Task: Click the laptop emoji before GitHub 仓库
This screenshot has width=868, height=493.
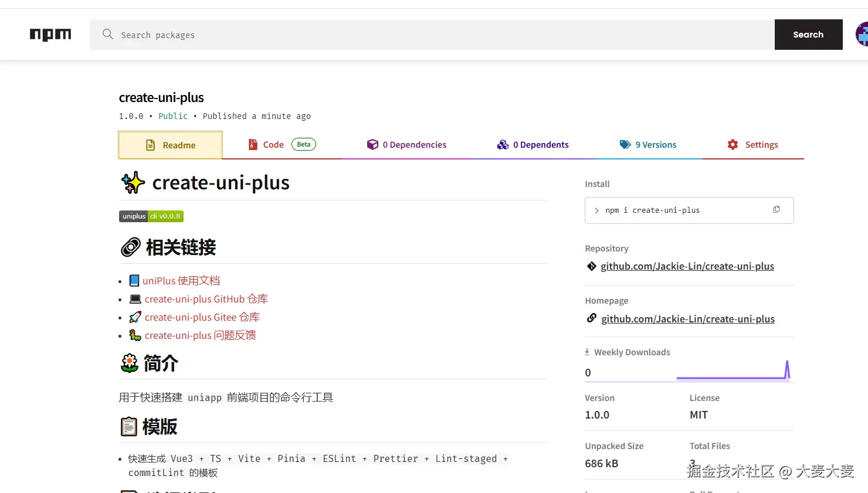Action: (135, 299)
